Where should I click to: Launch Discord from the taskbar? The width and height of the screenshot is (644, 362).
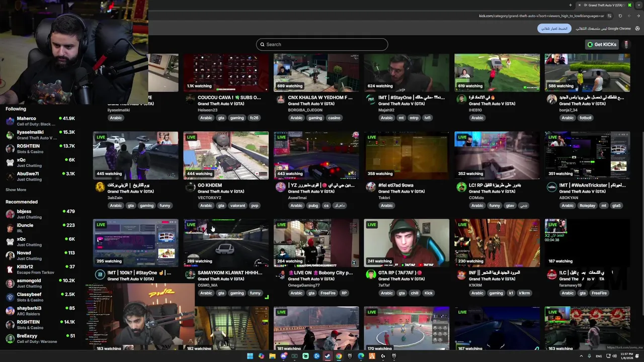tap(283, 356)
